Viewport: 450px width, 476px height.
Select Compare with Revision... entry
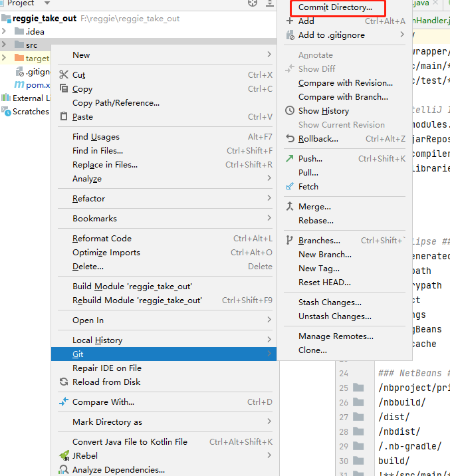coord(346,83)
